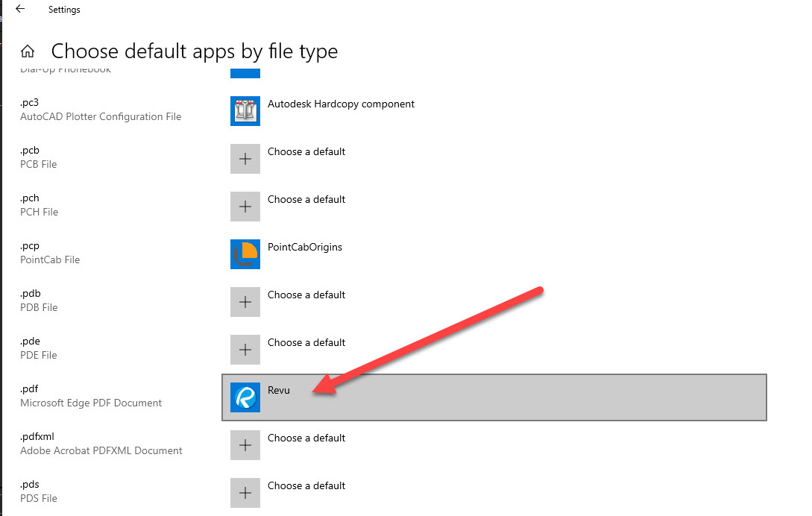
Task: Click the PointCab File description
Action: click(x=50, y=259)
